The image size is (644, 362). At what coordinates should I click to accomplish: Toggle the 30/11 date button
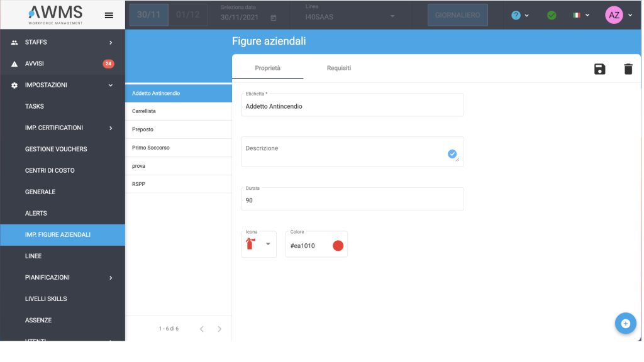point(148,15)
